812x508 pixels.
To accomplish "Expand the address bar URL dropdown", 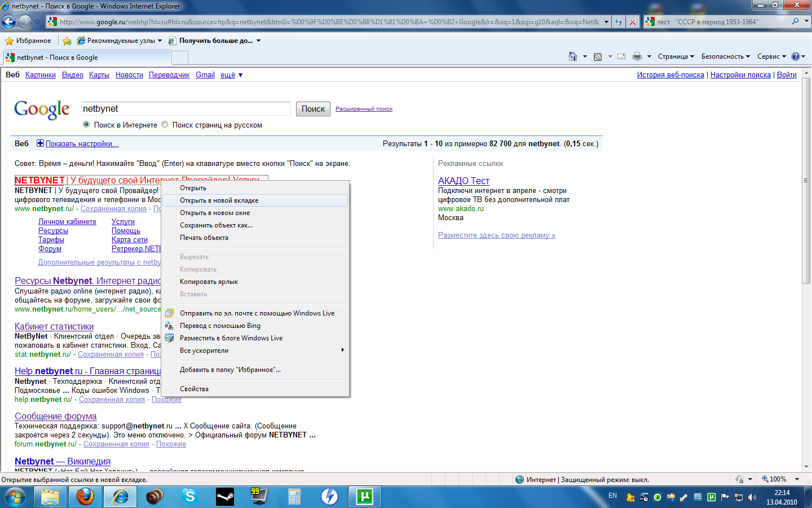I will click(x=606, y=22).
